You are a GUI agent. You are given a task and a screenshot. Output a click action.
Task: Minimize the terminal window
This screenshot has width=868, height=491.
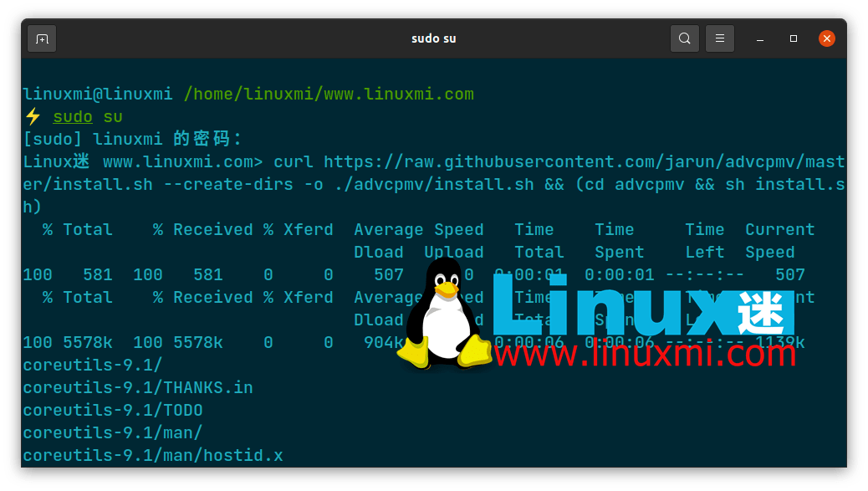tap(760, 38)
